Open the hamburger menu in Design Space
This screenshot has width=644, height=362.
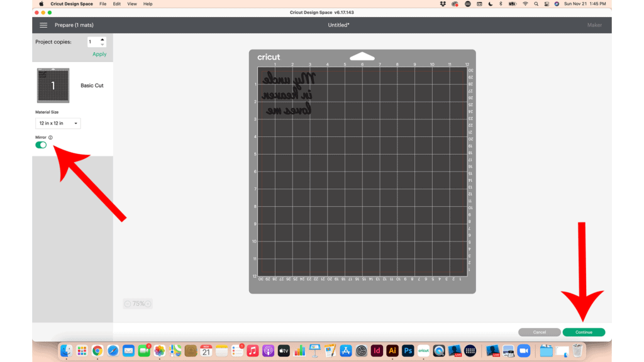point(43,25)
